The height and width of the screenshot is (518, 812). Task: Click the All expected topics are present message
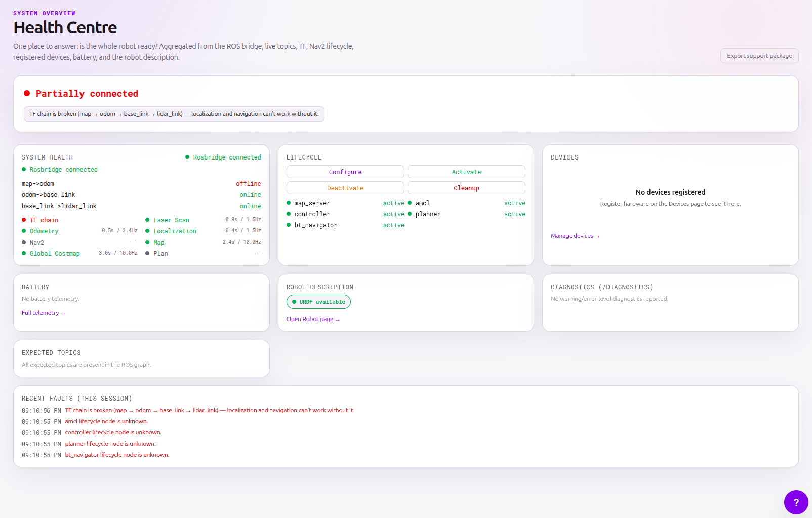click(x=86, y=365)
